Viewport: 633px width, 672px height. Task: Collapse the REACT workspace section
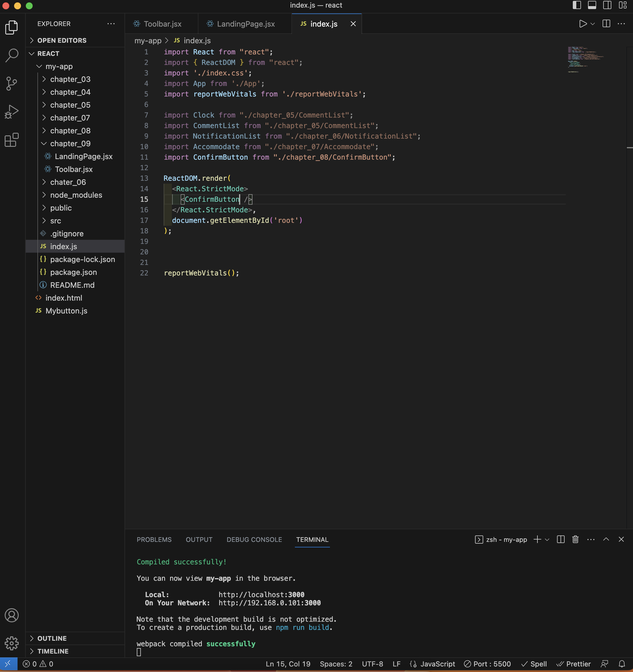[x=75, y=54]
